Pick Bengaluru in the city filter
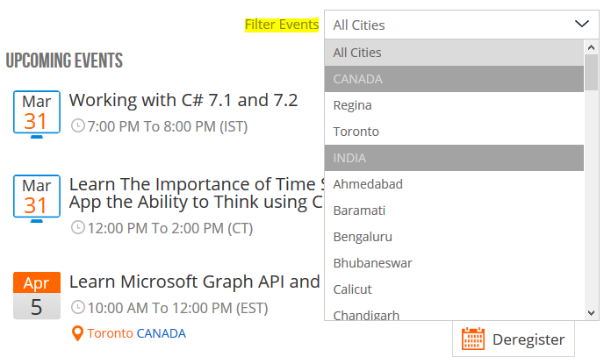The width and height of the screenshot is (604, 364). click(363, 237)
